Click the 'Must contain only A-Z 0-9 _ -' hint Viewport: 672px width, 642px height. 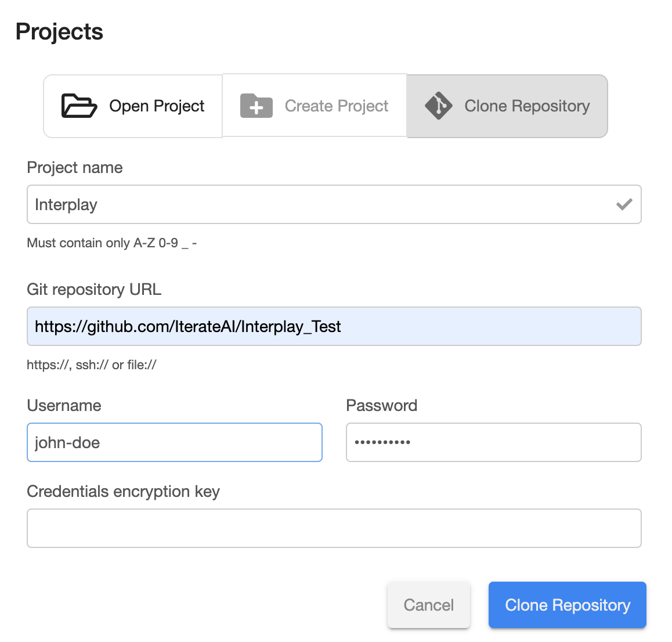[x=112, y=243]
